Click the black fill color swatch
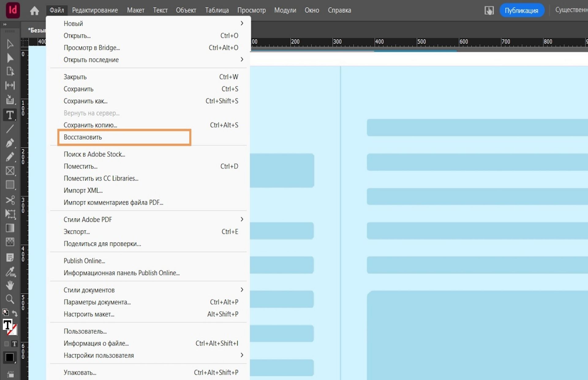This screenshot has height=380, width=588. [x=9, y=357]
